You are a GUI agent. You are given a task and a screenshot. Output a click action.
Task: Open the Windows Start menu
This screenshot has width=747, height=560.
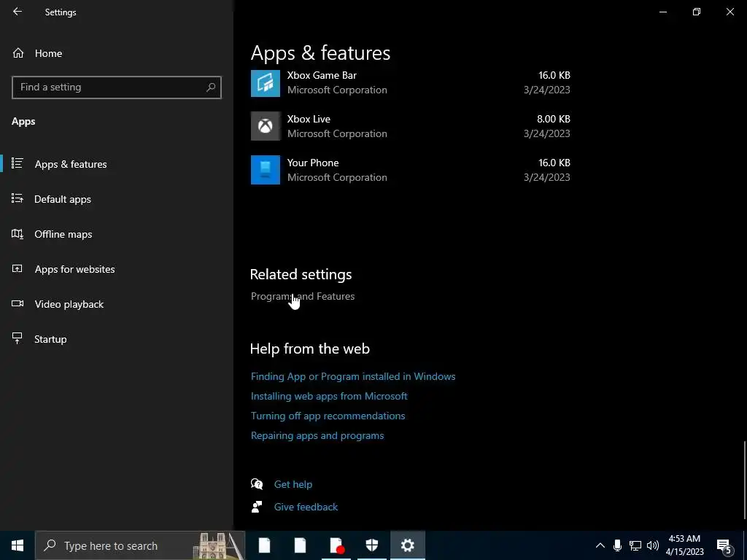click(x=18, y=545)
